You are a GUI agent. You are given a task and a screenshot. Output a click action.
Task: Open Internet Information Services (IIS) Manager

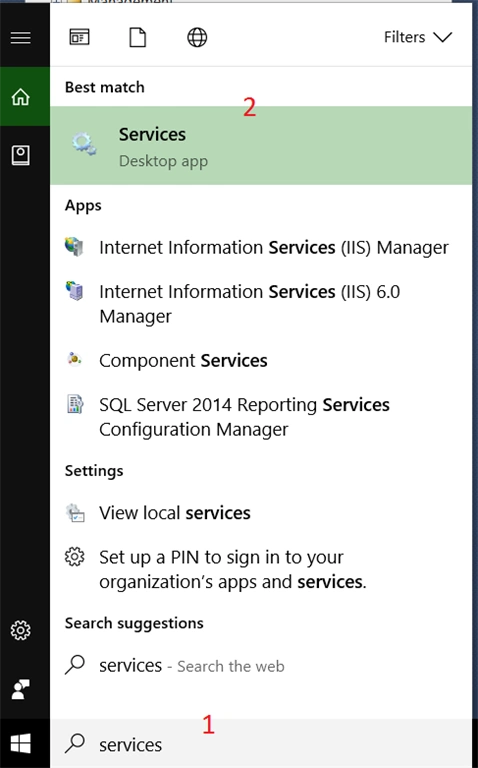[x=261, y=247]
